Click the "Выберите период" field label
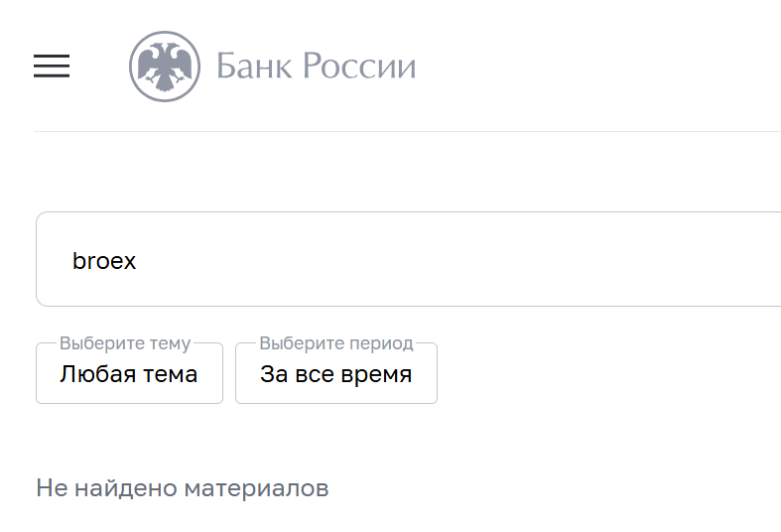The height and width of the screenshot is (532, 781). [335, 343]
